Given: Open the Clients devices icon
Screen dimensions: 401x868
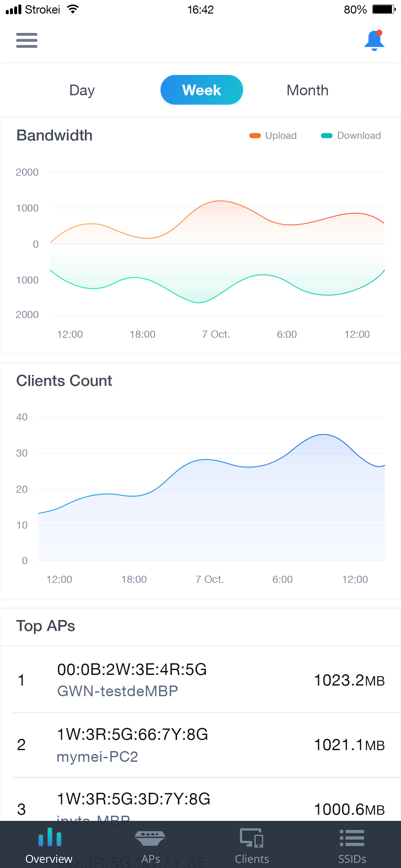Looking at the screenshot, I should click(252, 838).
